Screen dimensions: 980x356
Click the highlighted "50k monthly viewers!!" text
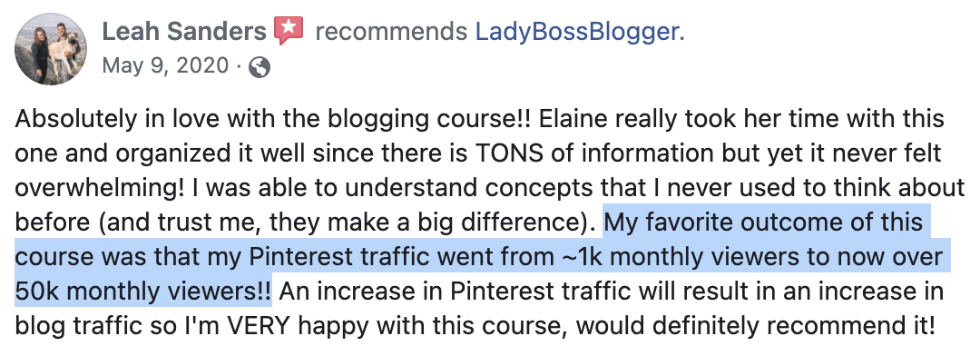click(x=143, y=291)
